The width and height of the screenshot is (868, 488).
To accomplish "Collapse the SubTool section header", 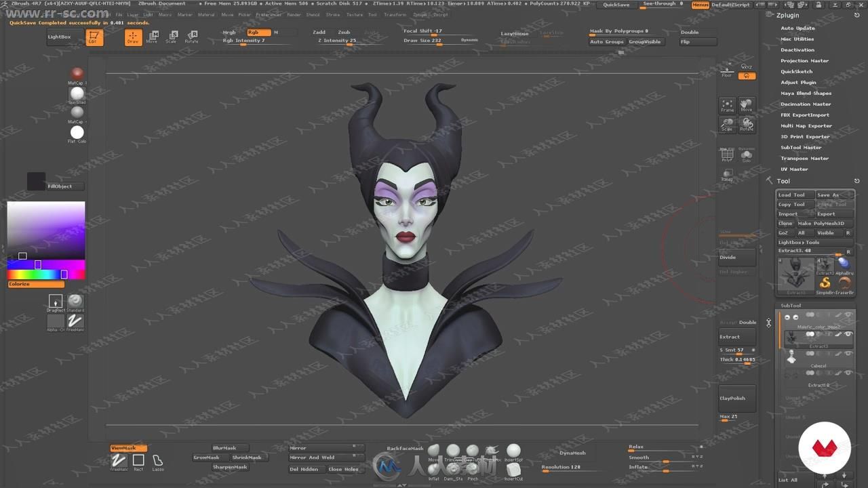I will click(791, 306).
